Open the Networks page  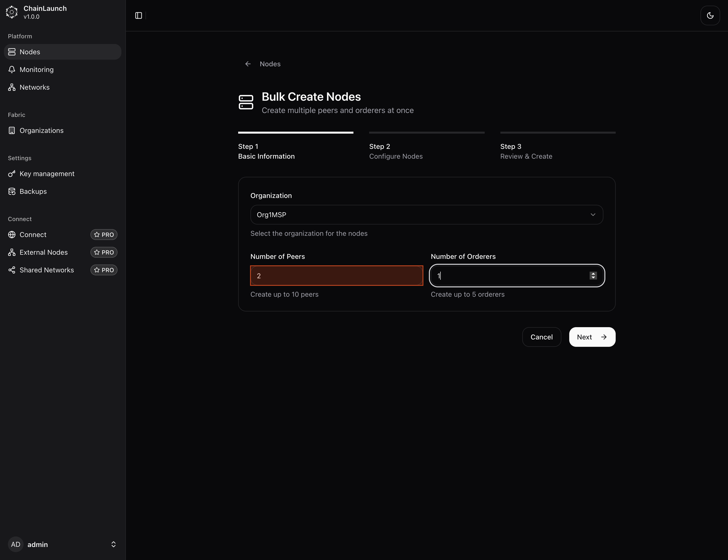(34, 87)
